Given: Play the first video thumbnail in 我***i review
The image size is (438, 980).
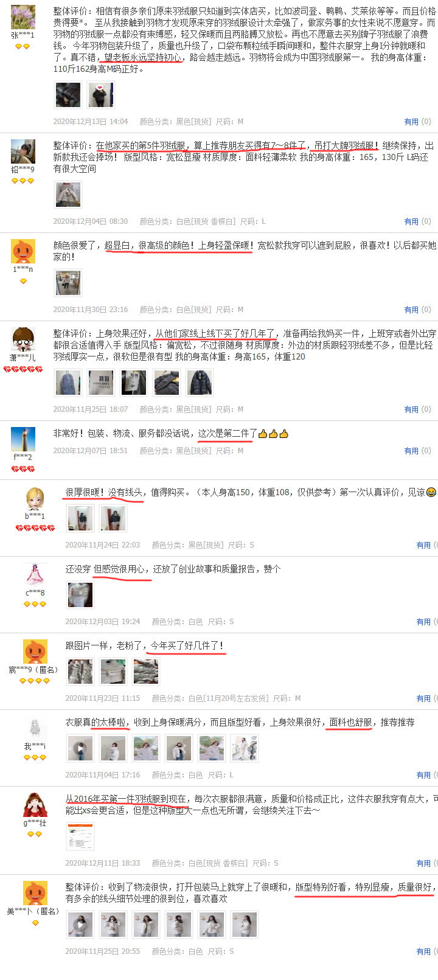Looking at the screenshot, I should point(80,748).
